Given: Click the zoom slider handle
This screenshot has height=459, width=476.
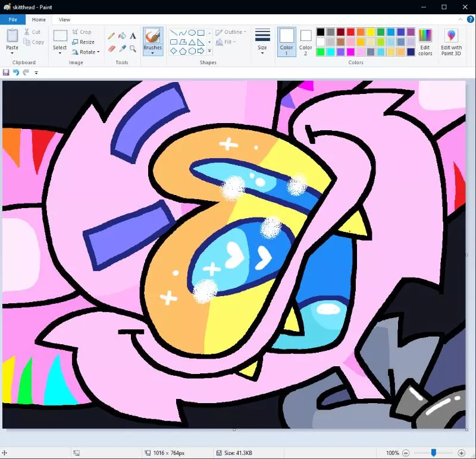Looking at the screenshot, I should pyautogui.click(x=434, y=453).
